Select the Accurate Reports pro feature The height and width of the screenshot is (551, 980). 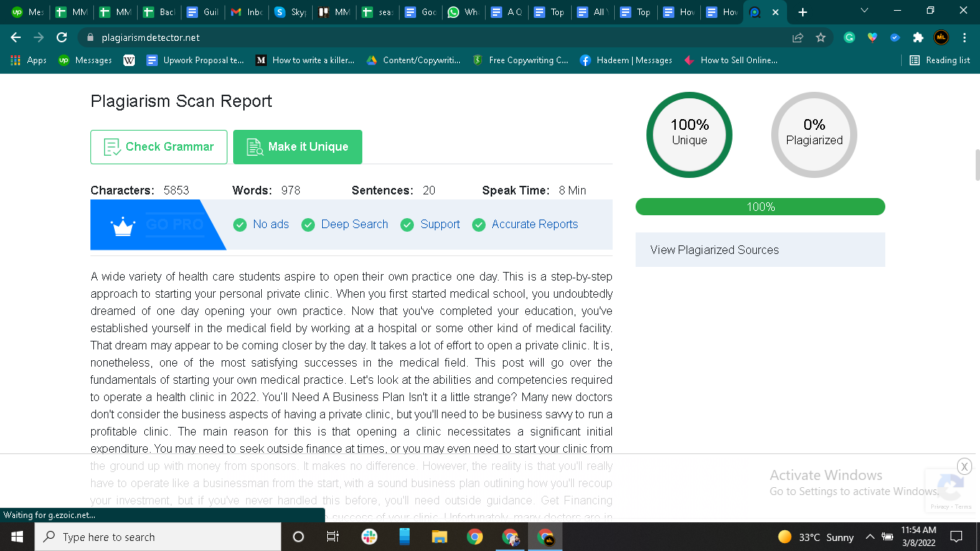tap(525, 225)
